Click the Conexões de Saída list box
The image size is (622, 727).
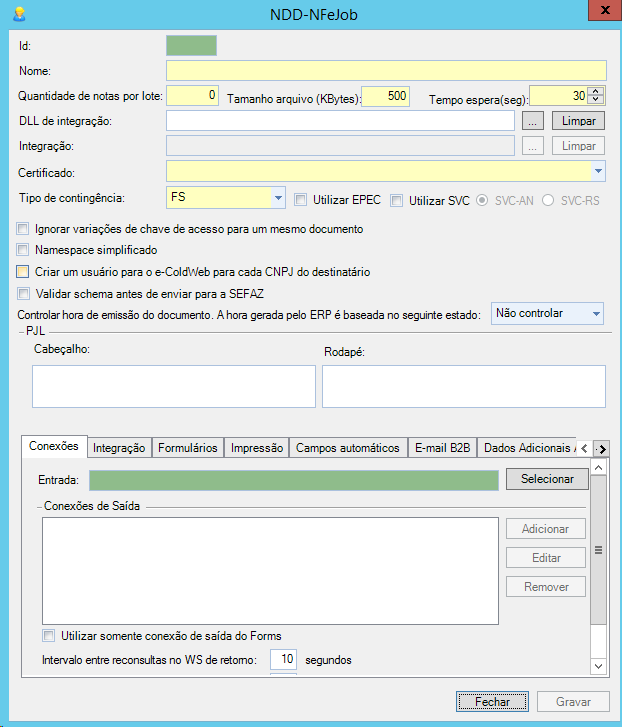pyautogui.click(x=270, y=571)
